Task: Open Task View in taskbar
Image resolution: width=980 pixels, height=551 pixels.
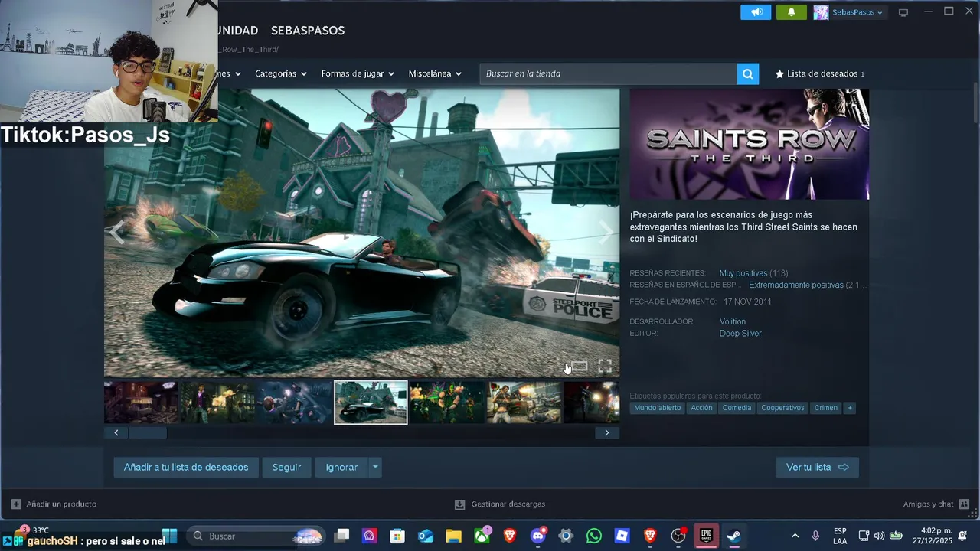Action: click(x=342, y=536)
